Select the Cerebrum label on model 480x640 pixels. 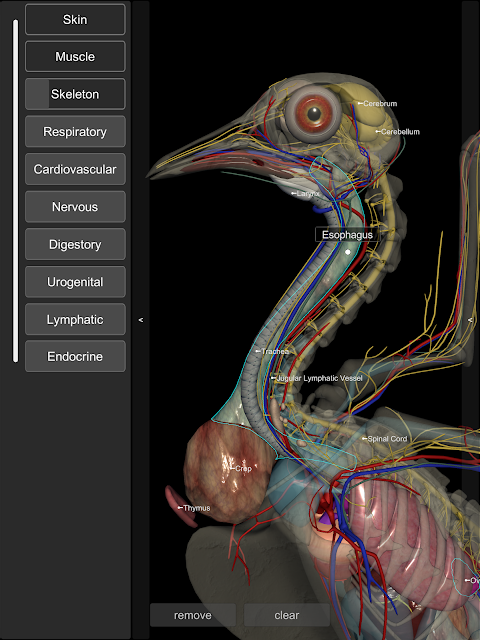[x=378, y=104]
